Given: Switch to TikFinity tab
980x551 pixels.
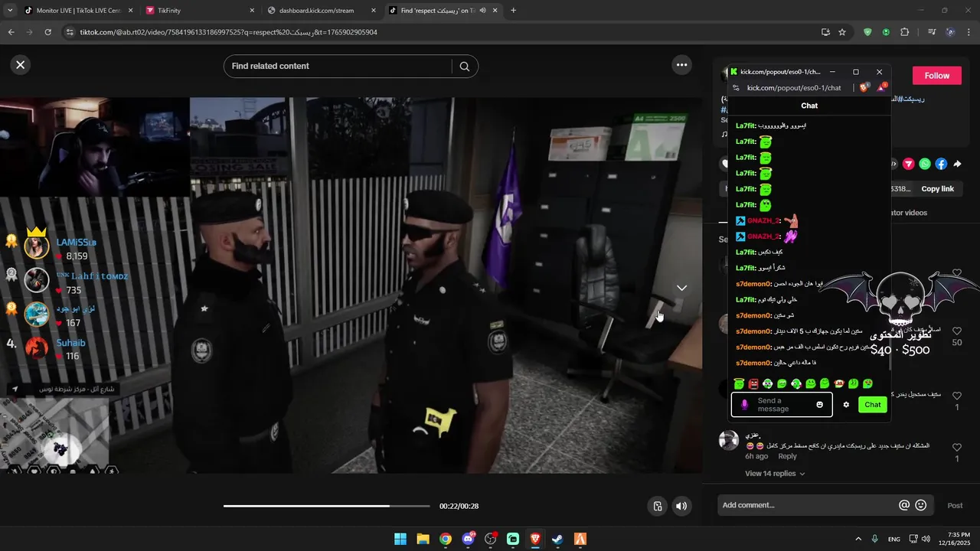Looking at the screenshot, I should tap(199, 11).
